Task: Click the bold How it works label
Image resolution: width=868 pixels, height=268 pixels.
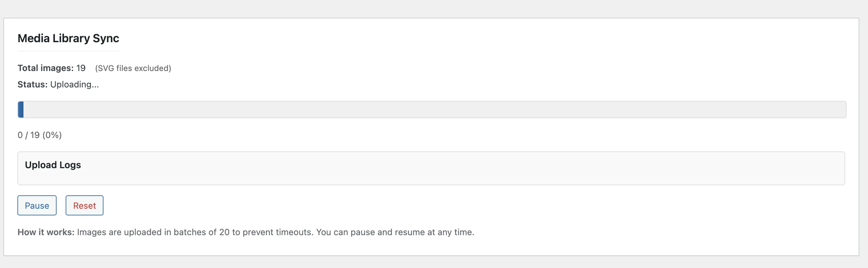Action: (x=46, y=232)
